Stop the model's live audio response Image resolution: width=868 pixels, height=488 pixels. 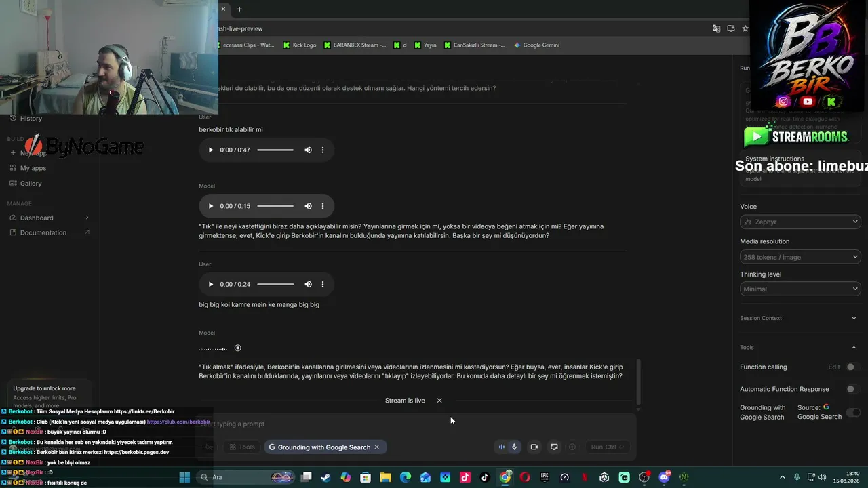click(x=237, y=348)
